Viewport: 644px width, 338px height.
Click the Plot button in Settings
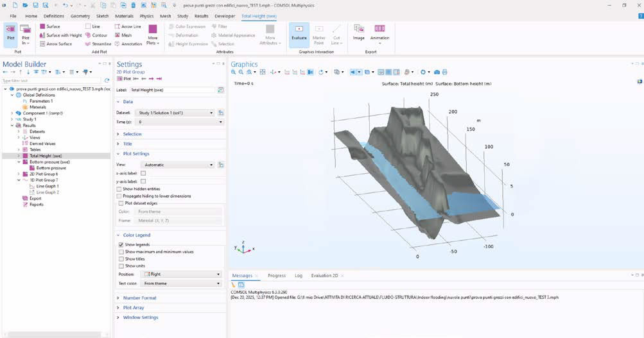124,78
